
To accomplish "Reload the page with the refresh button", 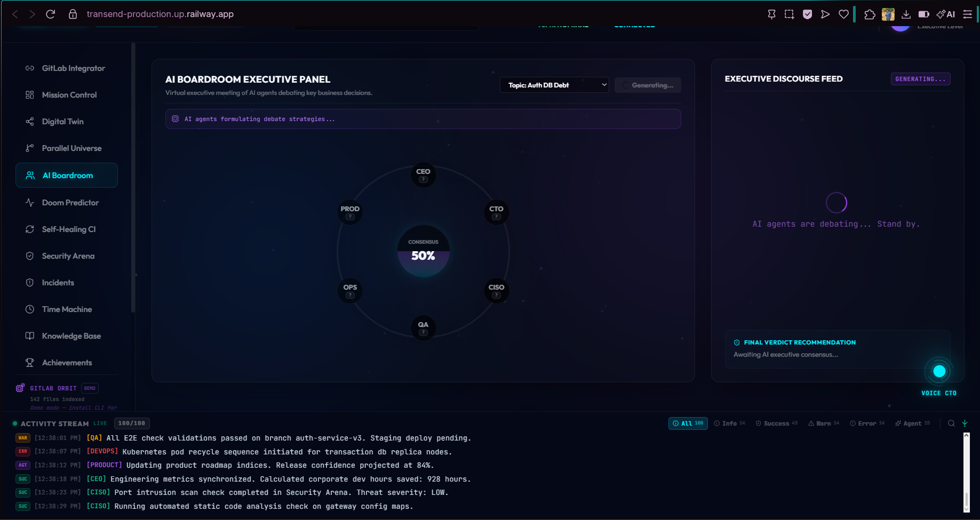I will click(51, 14).
